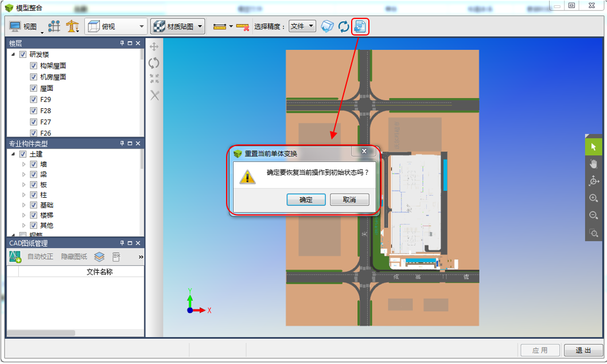
Task: Toggle the 研发楼 checkbox
Action: click(x=23, y=54)
